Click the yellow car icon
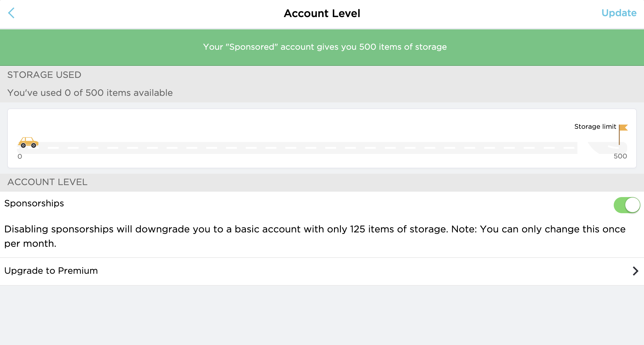This screenshot has height=345, width=644. 28,143
